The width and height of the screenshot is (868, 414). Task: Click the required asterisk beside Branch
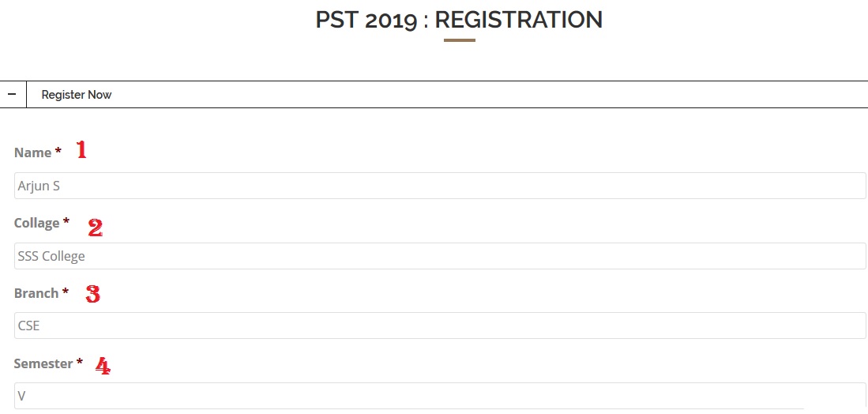(66, 292)
